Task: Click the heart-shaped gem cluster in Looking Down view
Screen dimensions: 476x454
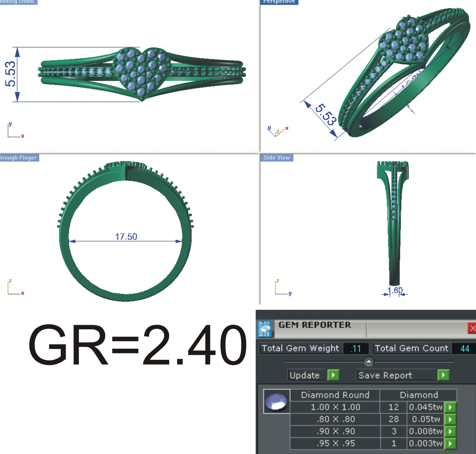Action: [x=142, y=73]
